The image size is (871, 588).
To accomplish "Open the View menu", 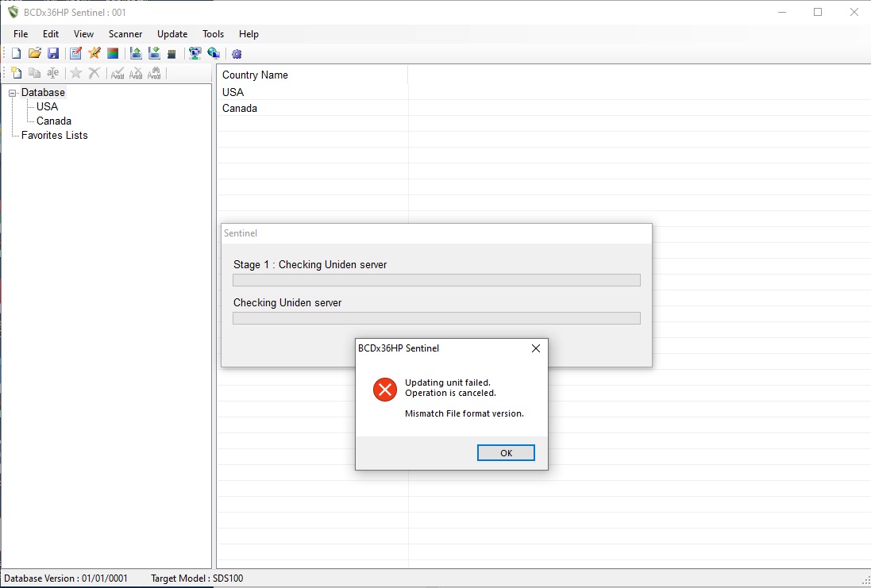I will pos(84,34).
